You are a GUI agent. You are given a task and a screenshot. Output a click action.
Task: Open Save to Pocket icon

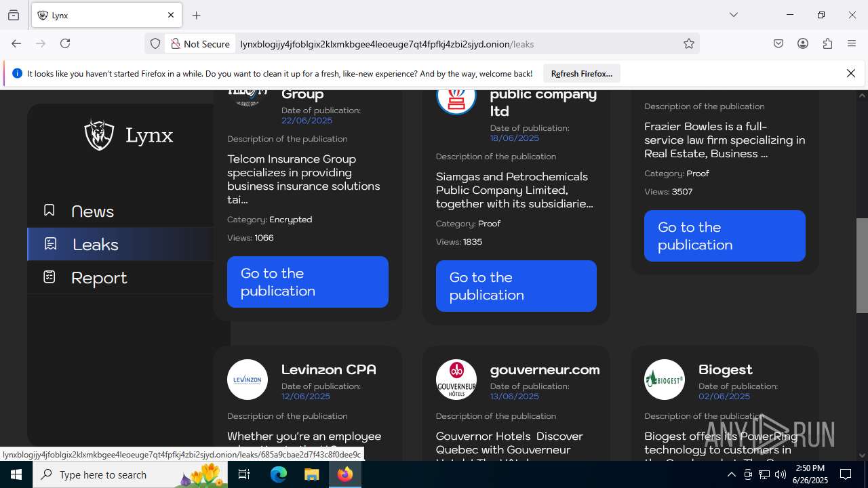pyautogui.click(x=778, y=43)
